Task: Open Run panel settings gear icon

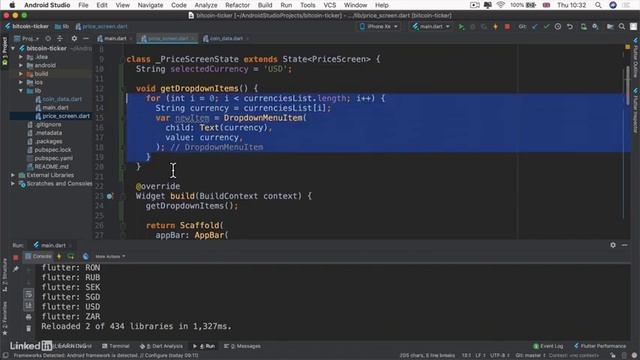Action: point(613,245)
